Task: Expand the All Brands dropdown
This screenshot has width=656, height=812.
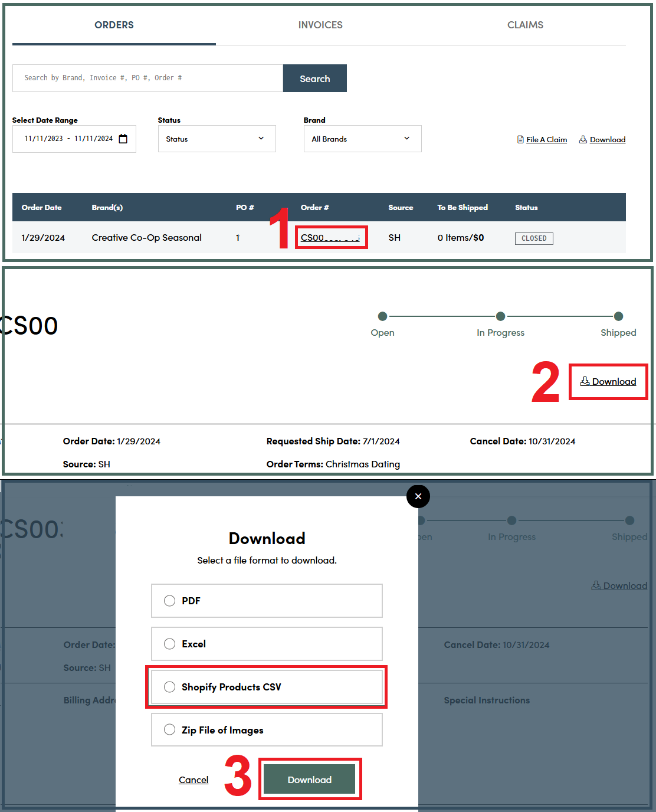Action: pos(362,139)
